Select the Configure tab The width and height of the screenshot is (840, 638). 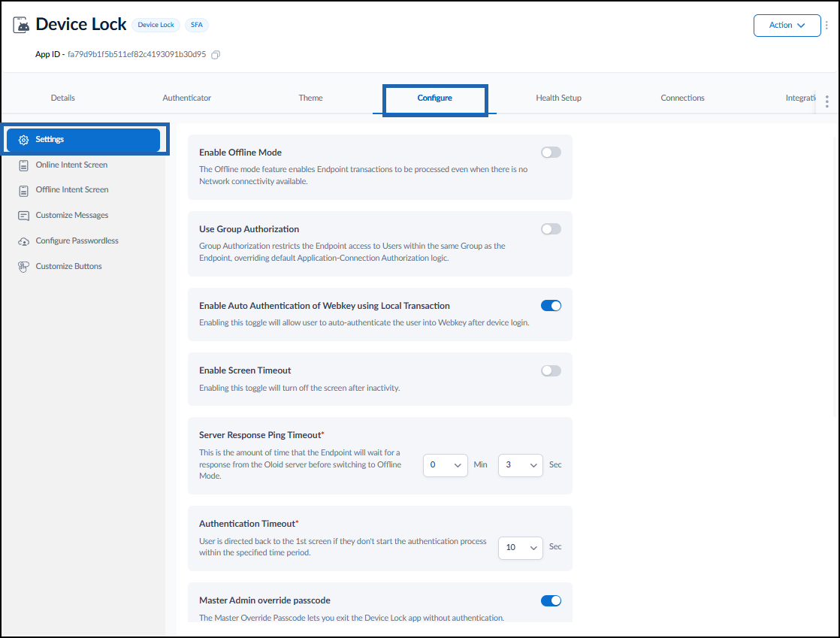tap(434, 98)
